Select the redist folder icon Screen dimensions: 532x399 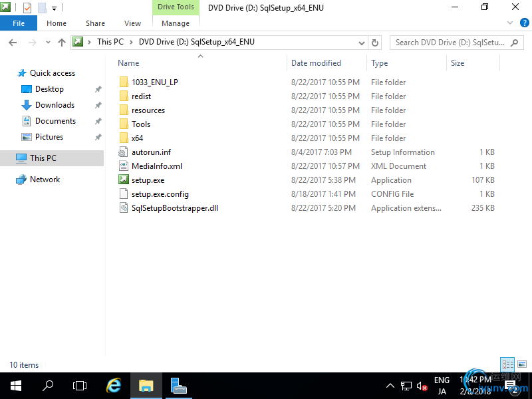[x=124, y=96]
